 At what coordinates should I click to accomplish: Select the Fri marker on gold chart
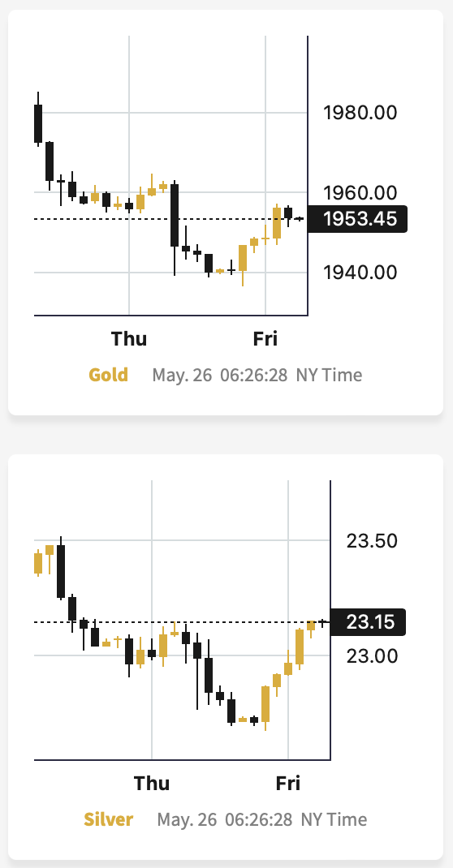pyautogui.click(x=265, y=338)
